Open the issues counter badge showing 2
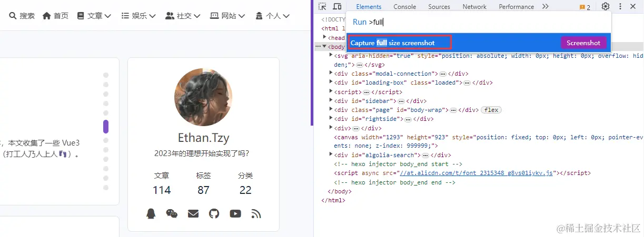Screen dimensions: 644x237 click(585, 7)
